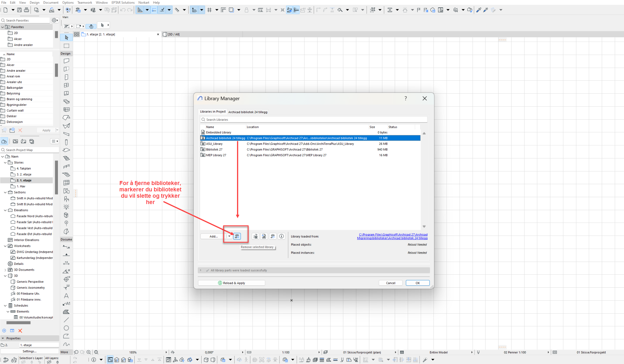This screenshot has height=364, width=624.
Task: Click the Library Manager help question mark
Action: (x=405, y=98)
